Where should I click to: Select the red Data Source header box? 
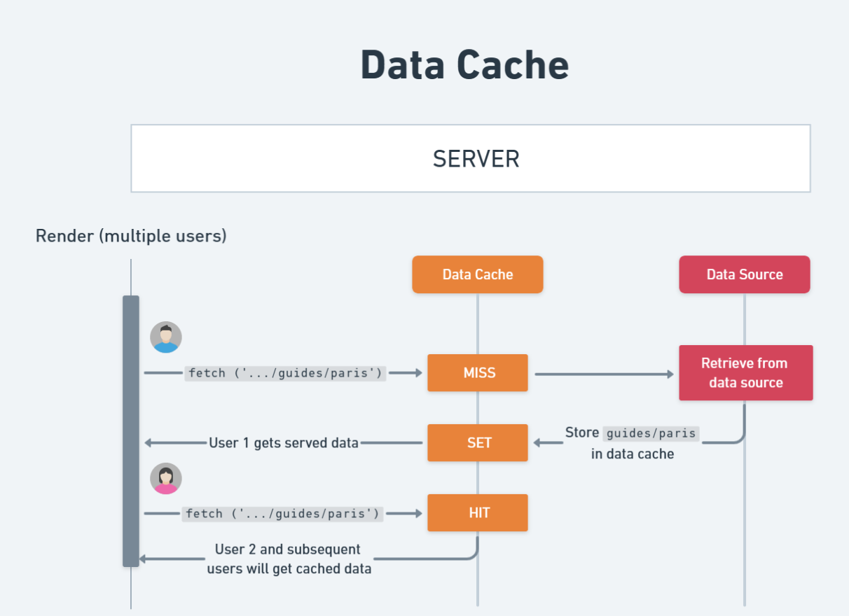(x=744, y=274)
